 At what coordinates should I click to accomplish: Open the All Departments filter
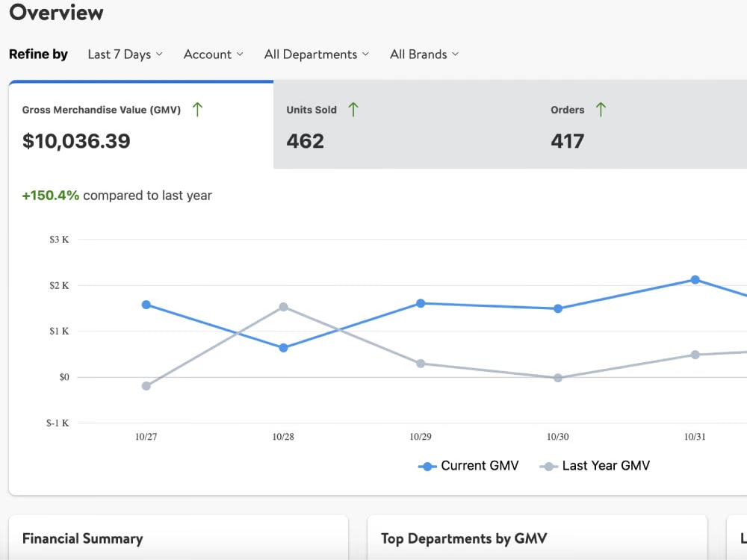pyautogui.click(x=316, y=55)
